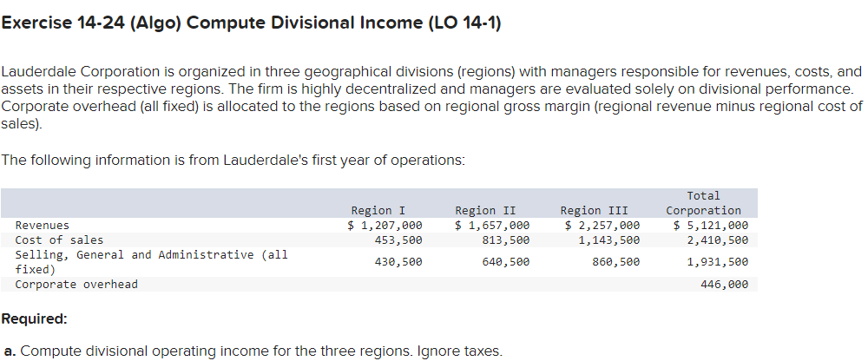Click total SG&A value 1,931,500

(718, 261)
